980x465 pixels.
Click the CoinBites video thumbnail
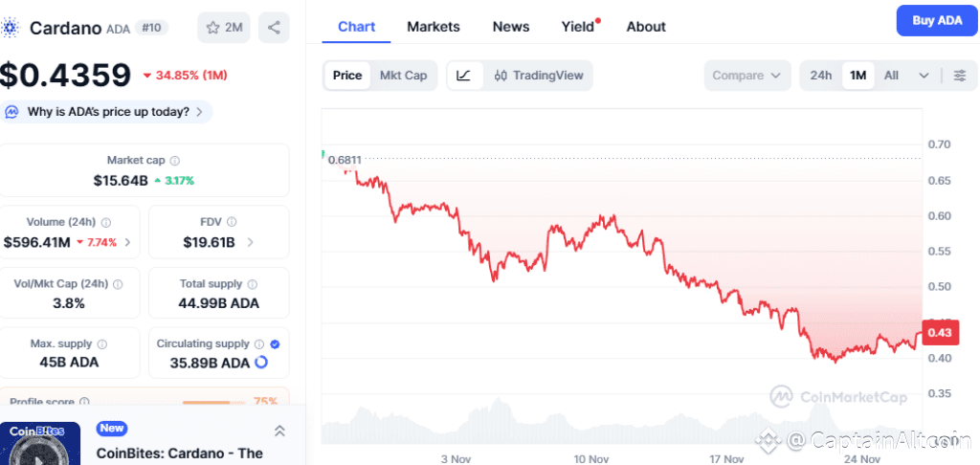click(x=39, y=444)
